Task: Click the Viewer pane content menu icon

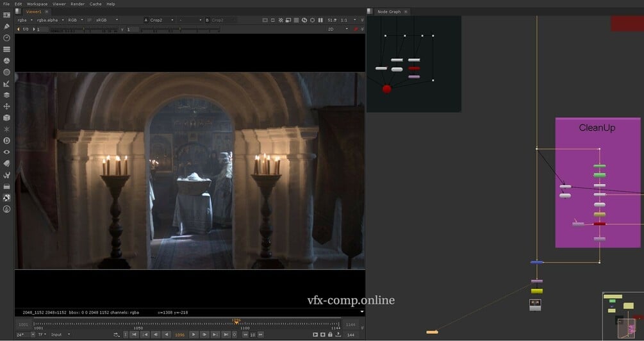Action: point(18,12)
